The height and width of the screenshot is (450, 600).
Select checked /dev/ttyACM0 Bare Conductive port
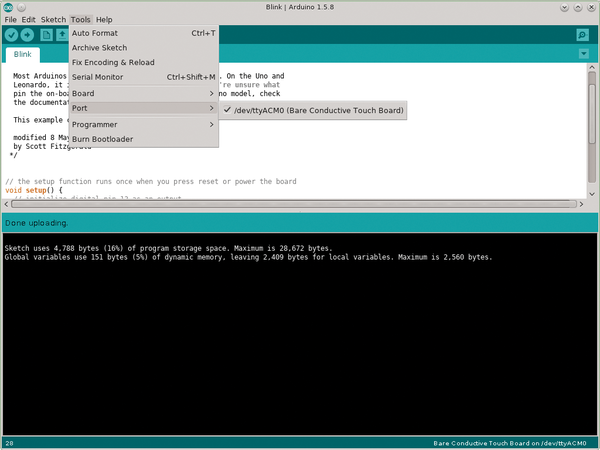[x=313, y=110]
